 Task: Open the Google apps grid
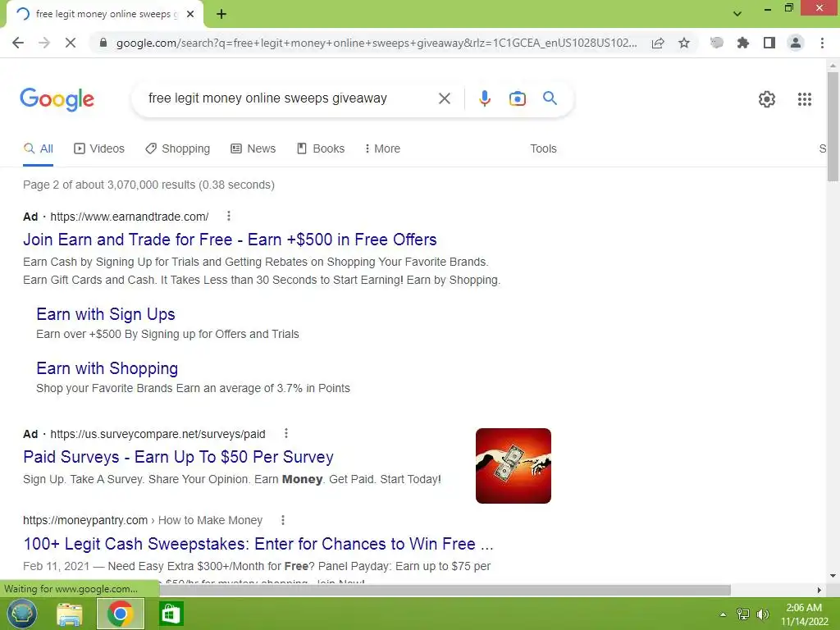coord(804,99)
